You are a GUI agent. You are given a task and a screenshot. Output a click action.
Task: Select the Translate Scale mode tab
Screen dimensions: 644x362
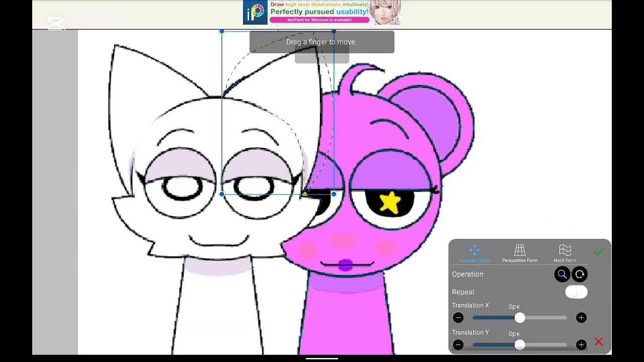pos(474,253)
